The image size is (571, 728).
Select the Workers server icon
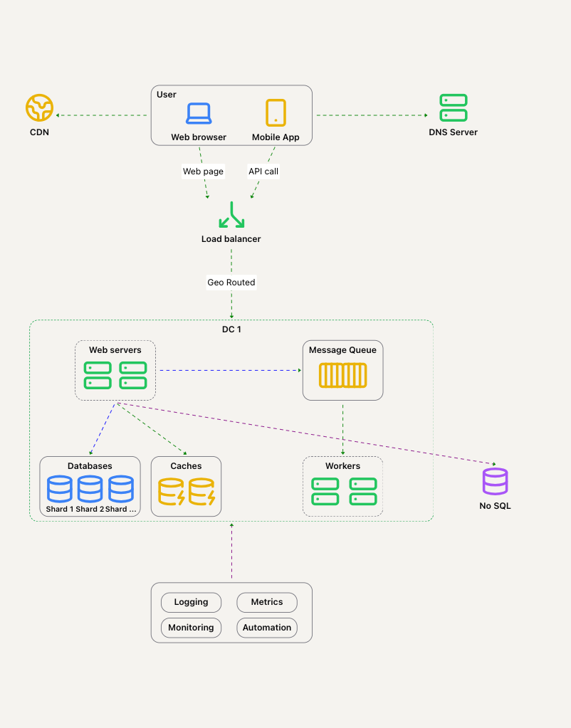pyautogui.click(x=343, y=492)
